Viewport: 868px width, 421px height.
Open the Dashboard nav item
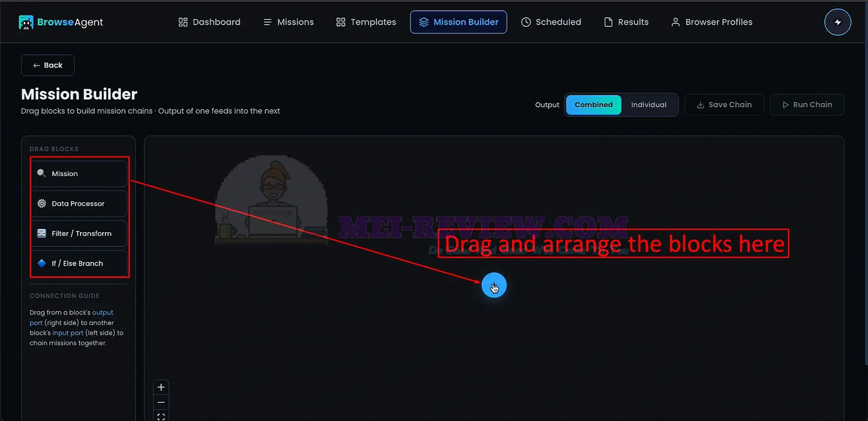[209, 22]
